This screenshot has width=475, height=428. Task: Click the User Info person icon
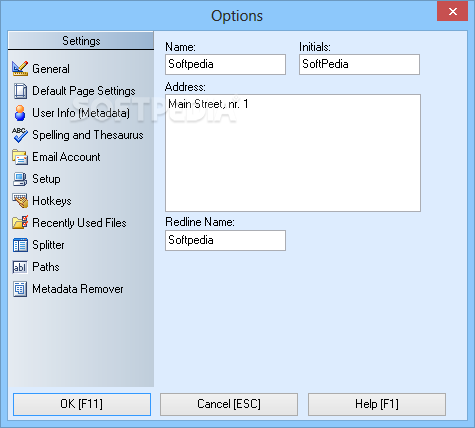pos(20,113)
